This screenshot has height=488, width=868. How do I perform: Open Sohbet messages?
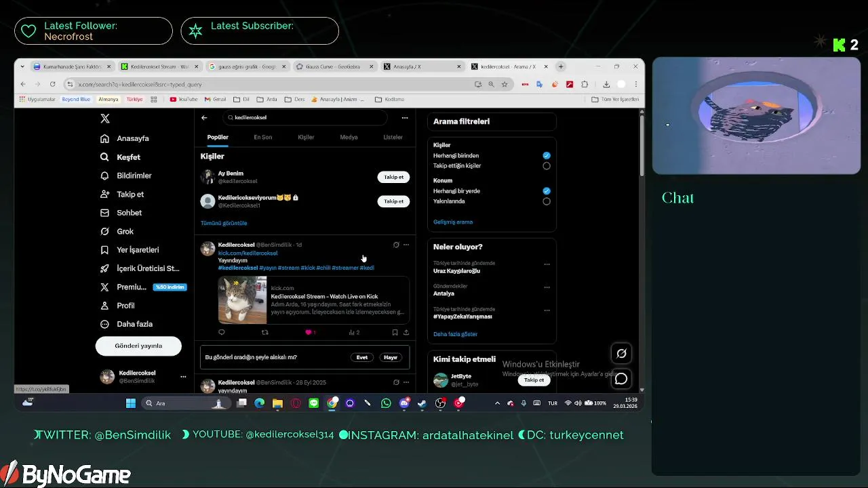[x=121, y=213]
